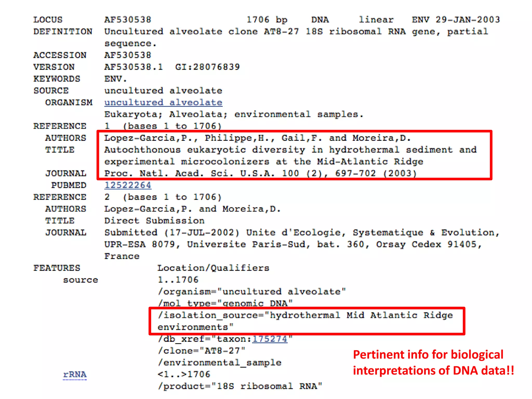
Task: Click the KEYWORDS value 'ENV.'
Action: (116, 79)
